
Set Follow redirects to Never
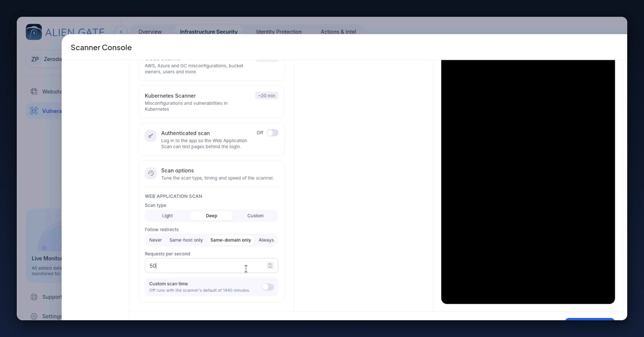[155, 240]
